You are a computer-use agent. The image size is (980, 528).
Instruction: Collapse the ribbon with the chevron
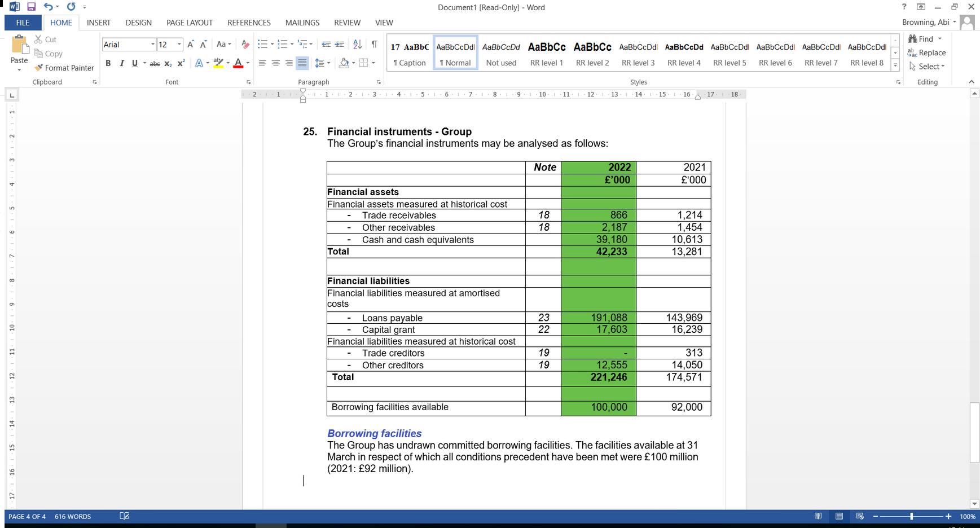pyautogui.click(x=972, y=82)
